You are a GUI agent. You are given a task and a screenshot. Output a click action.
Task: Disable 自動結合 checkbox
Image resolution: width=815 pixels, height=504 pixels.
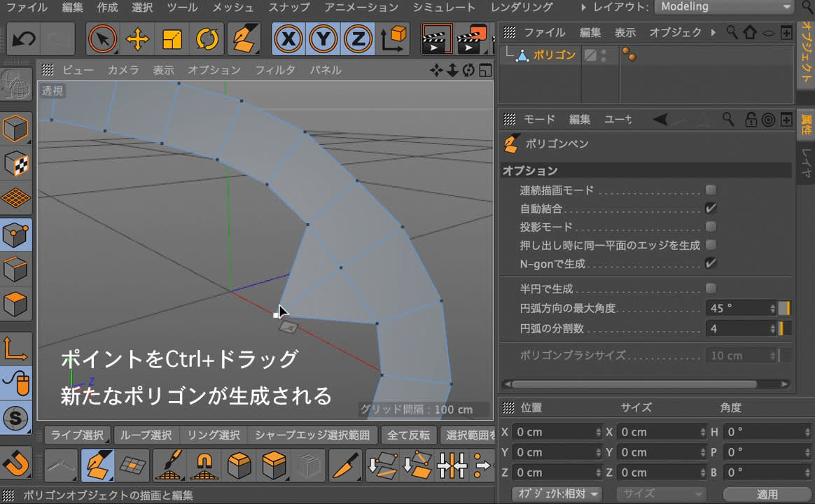[711, 208]
